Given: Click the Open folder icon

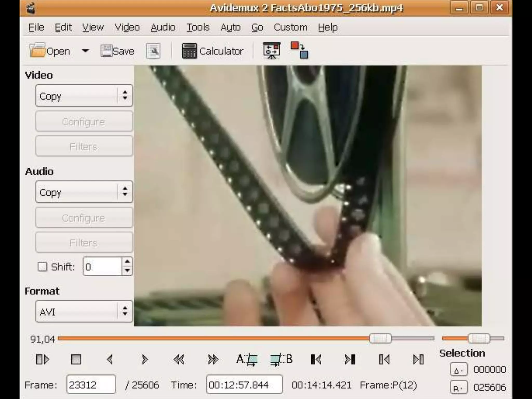Looking at the screenshot, I should 37,50.
